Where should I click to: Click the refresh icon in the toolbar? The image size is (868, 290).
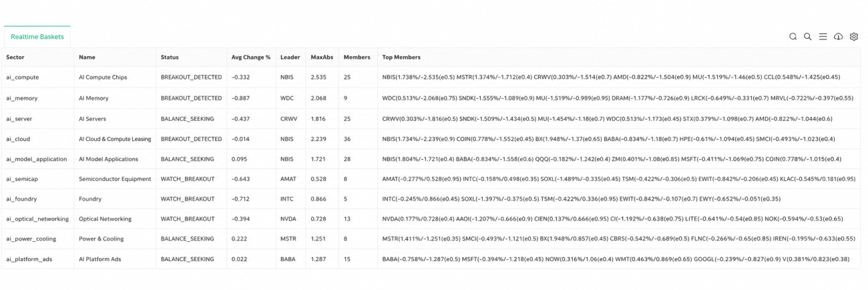point(793,37)
